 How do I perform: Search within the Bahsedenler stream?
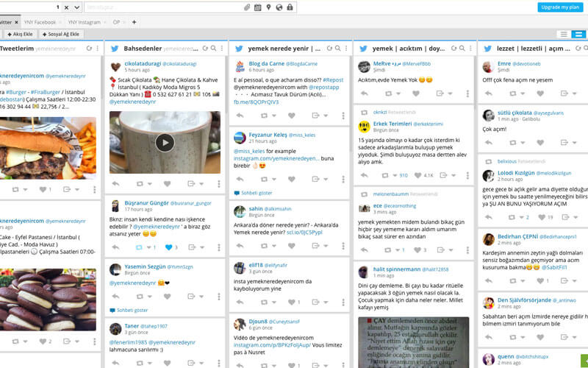(213, 48)
